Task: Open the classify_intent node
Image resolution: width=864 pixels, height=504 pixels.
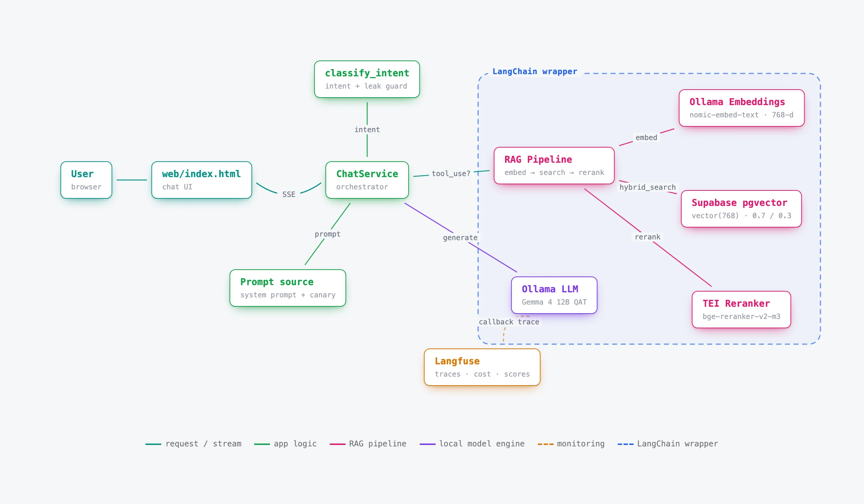Action: (x=367, y=79)
